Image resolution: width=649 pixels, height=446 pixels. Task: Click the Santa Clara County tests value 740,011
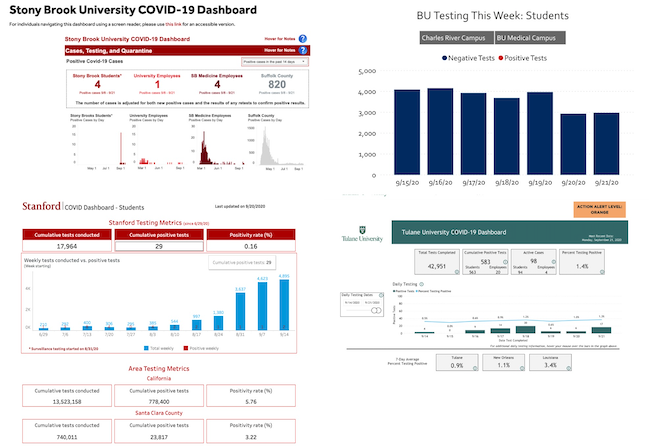pyautogui.click(x=67, y=437)
